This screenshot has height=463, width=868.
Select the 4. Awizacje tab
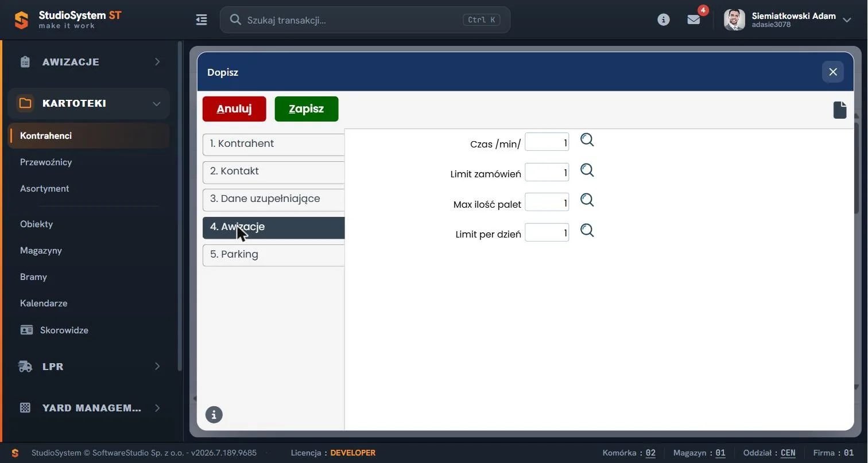pos(273,227)
